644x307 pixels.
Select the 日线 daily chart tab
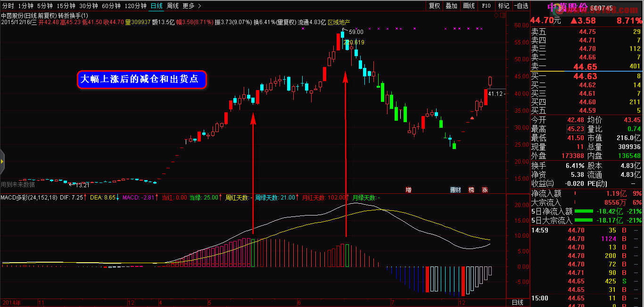157,6
